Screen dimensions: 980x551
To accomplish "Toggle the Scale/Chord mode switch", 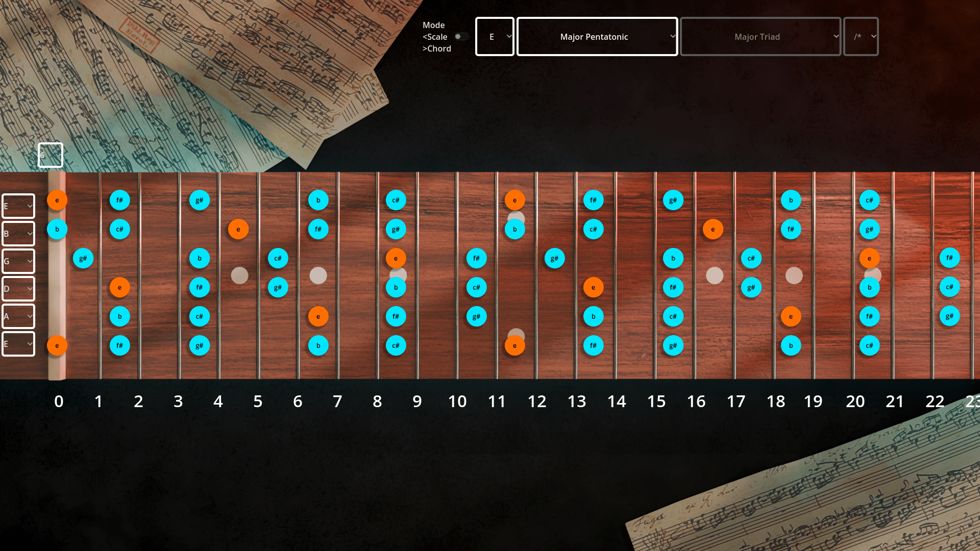I will (461, 37).
